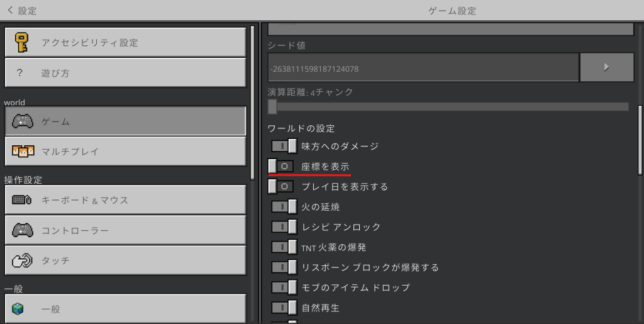Image resolution: width=644 pixels, height=324 pixels.
Task: Click the globe cube icon beside 一般
Action: [18, 309]
